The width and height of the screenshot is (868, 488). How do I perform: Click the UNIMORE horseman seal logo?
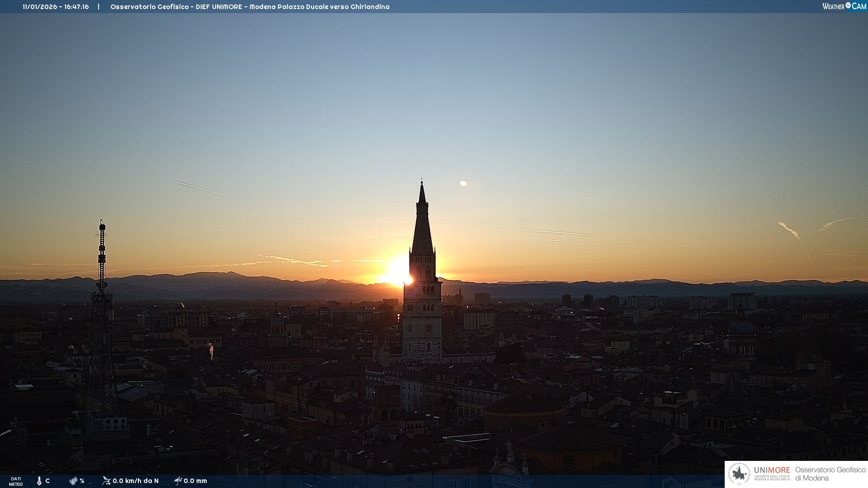(x=739, y=474)
